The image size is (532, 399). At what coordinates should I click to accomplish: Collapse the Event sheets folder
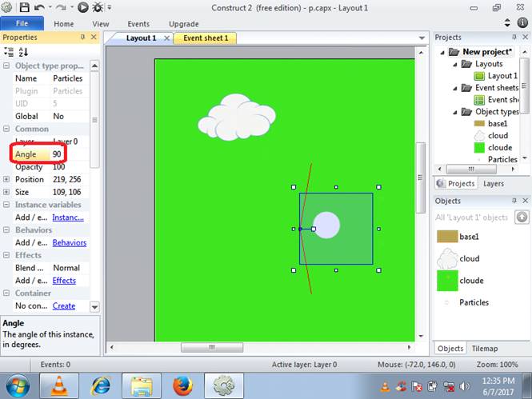455,88
